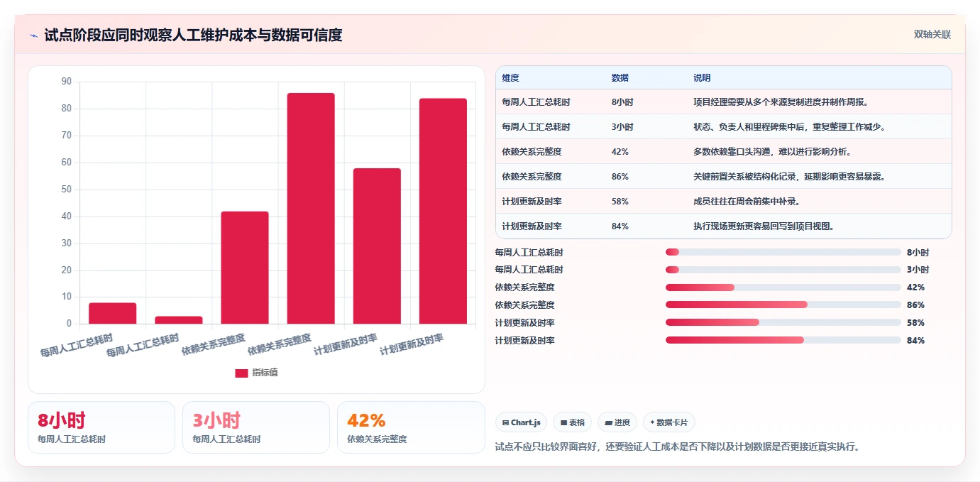Click the 8小时 cell in the table

pyautogui.click(x=622, y=102)
